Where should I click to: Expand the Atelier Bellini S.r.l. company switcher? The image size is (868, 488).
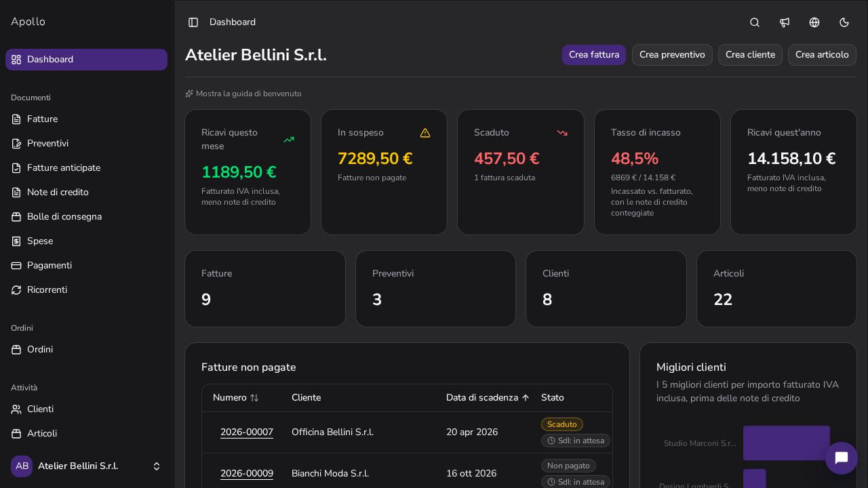click(86, 466)
